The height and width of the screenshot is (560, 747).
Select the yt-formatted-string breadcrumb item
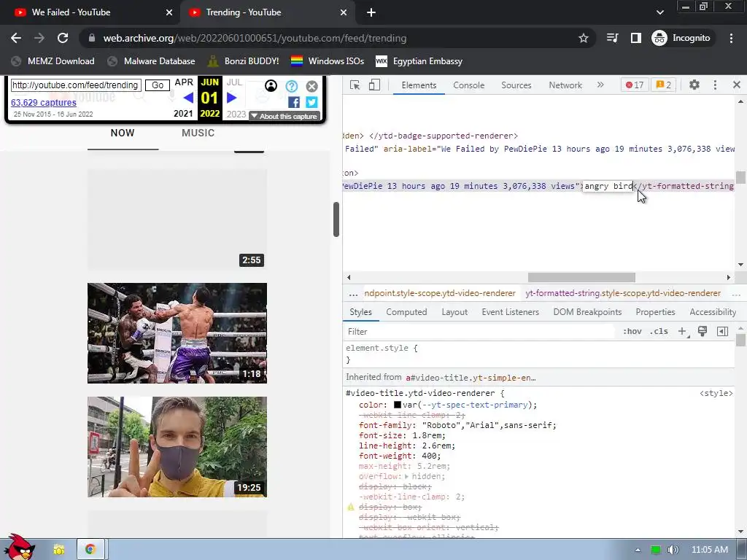point(623,293)
